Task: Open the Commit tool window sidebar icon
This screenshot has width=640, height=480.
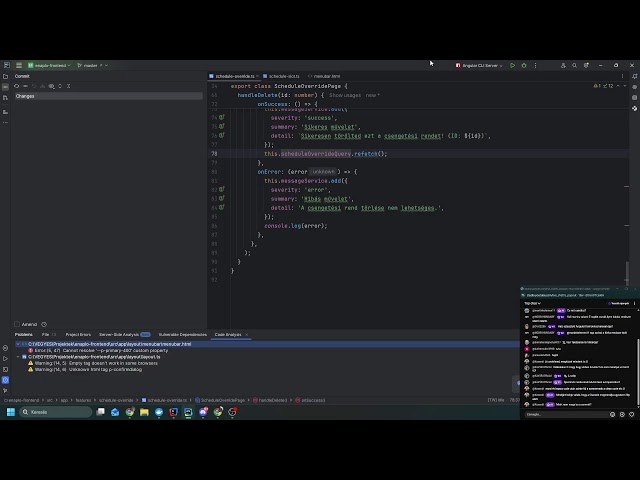Action: coord(5,87)
